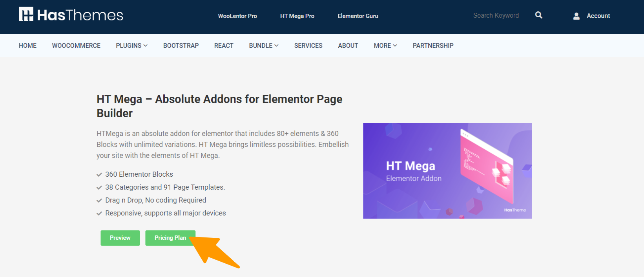Expand the MORE dropdown menu

[385, 45]
